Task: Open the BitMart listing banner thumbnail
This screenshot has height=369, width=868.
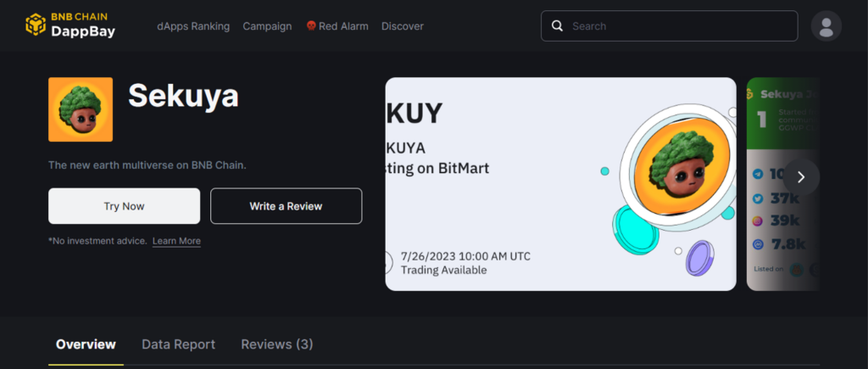Action: (x=561, y=184)
